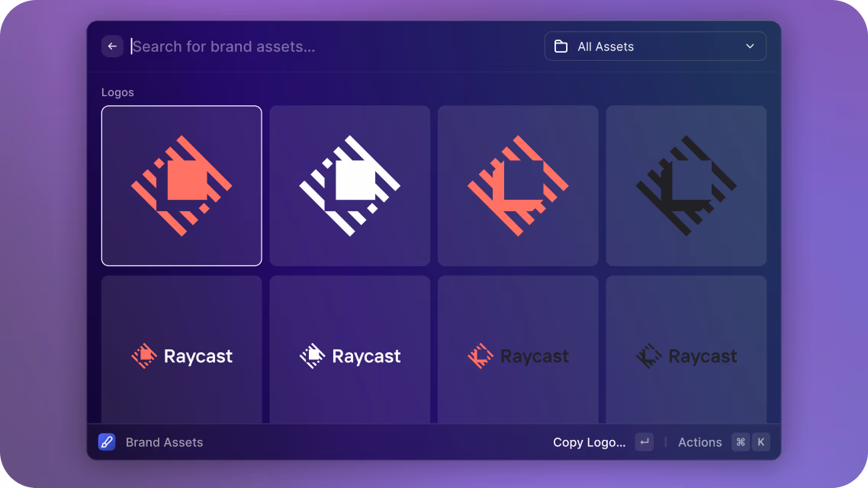Image resolution: width=868 pixels, height=488 pixels.
Task: Click the Copy Logo... action button
Action: pos(589,442)
